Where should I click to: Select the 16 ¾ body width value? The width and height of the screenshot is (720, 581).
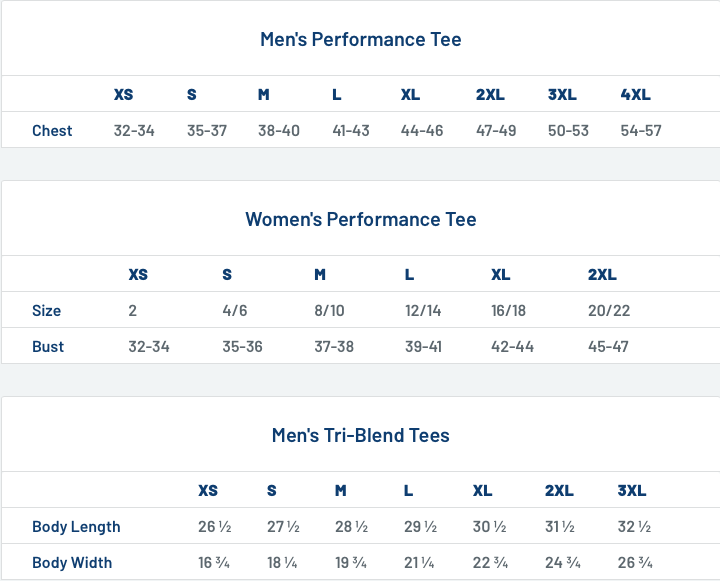pos(214,563)
